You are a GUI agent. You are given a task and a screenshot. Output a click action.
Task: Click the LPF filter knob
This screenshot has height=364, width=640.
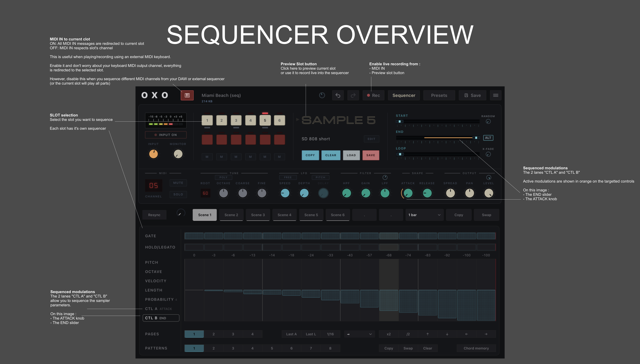tap(385, 193)
